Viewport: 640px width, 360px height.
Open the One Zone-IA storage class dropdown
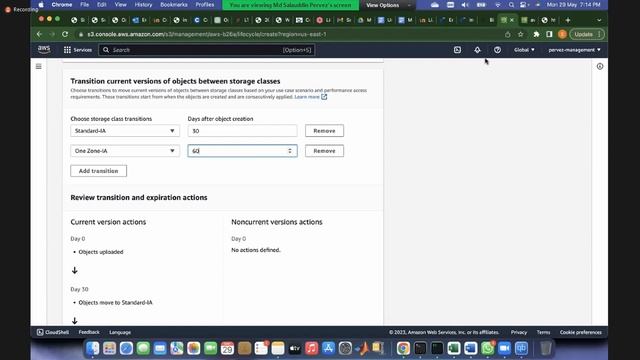pyautogui.click(x=125, y=151)
